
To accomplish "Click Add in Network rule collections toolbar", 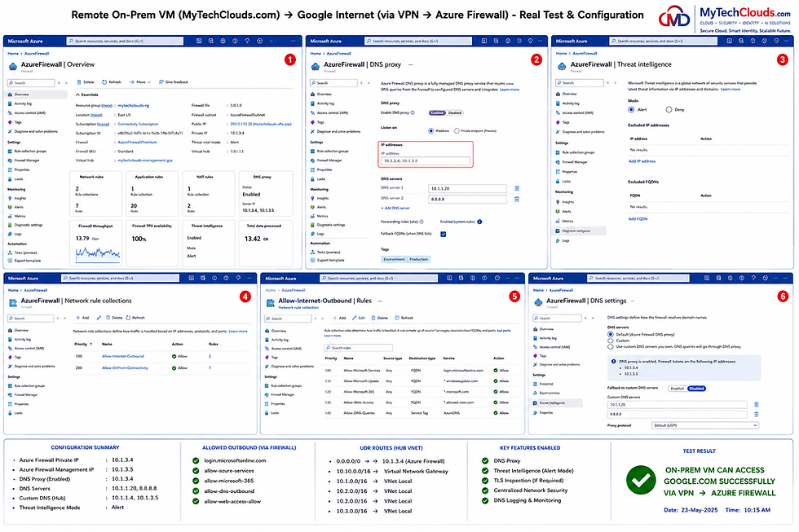I will (82, 318).
